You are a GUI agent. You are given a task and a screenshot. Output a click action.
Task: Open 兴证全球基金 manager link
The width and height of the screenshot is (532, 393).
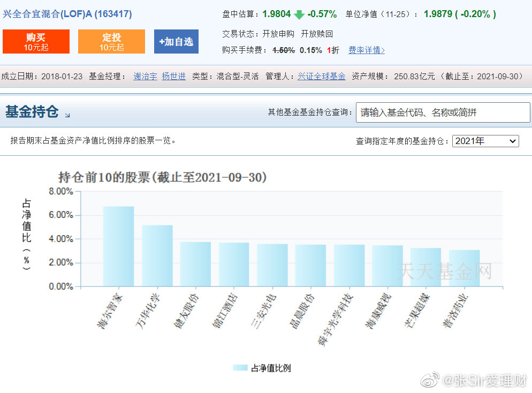click(x=321, y=77)
